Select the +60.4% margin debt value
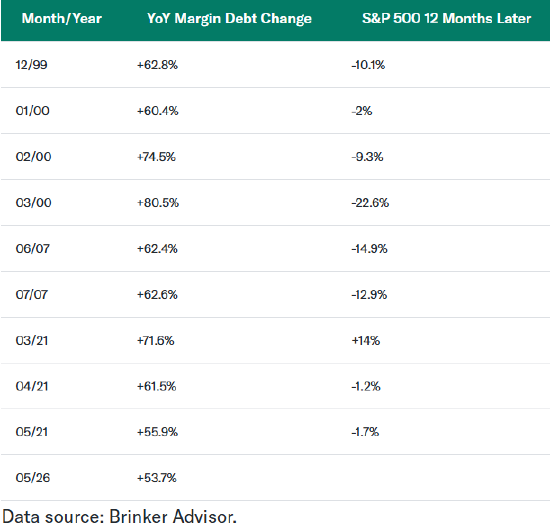Screen dimensions: 550x530 tap(157, 111)
